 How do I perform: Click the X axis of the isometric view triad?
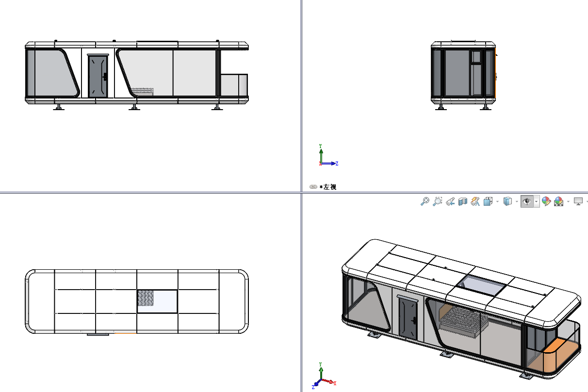[329, 382]
